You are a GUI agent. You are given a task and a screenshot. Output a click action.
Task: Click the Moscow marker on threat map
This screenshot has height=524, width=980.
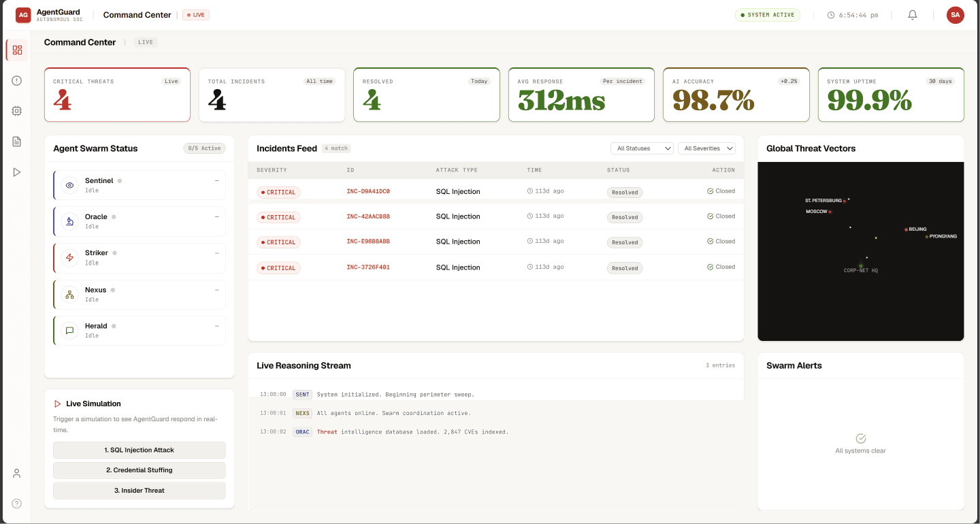tap(830, 212)
